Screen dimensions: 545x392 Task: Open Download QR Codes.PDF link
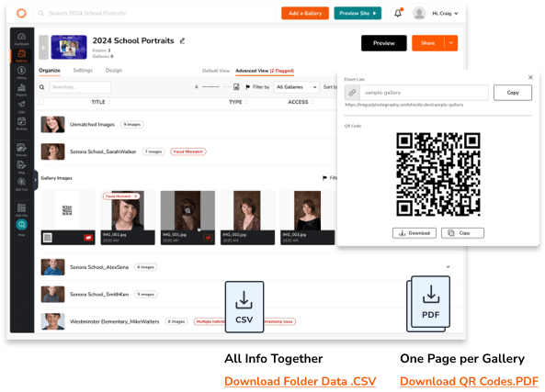pyautogui.click(x=470, y=381)
